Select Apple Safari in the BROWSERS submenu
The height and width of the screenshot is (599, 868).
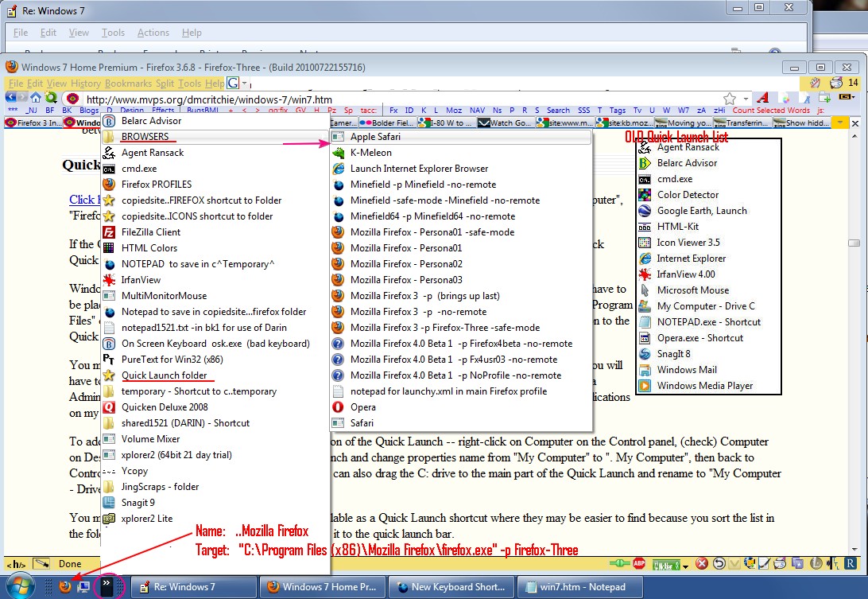(461, 136)
